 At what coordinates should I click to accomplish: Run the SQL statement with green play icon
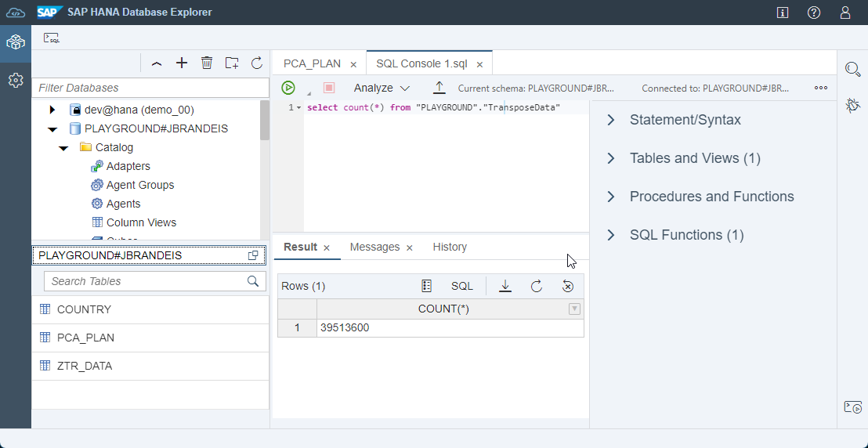pos(288,88)
